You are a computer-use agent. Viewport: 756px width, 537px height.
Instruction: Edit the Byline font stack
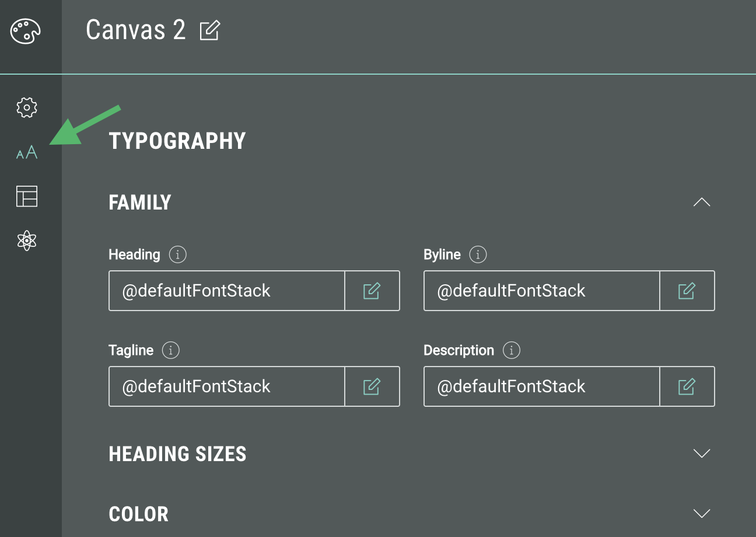[687, 291]
